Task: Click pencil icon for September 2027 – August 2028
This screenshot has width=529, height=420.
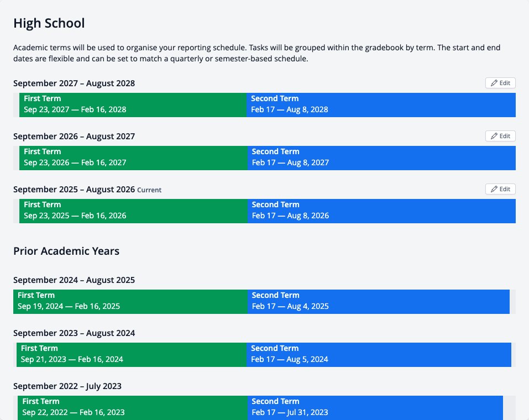Action: point(494,83)
